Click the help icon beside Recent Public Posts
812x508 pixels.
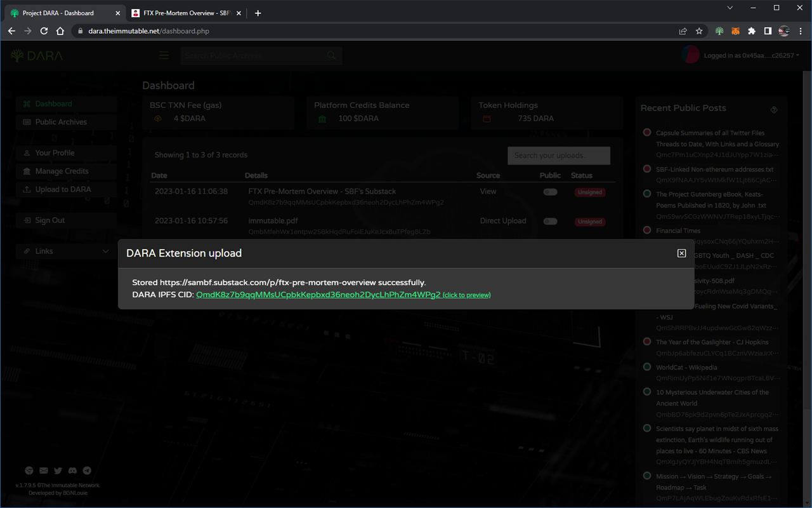[x=774, y=110]
